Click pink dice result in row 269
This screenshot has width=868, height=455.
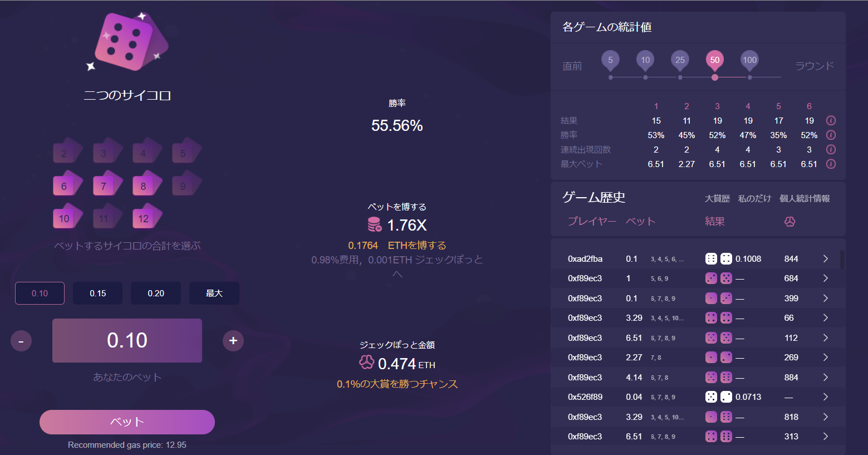click(719, 357)
